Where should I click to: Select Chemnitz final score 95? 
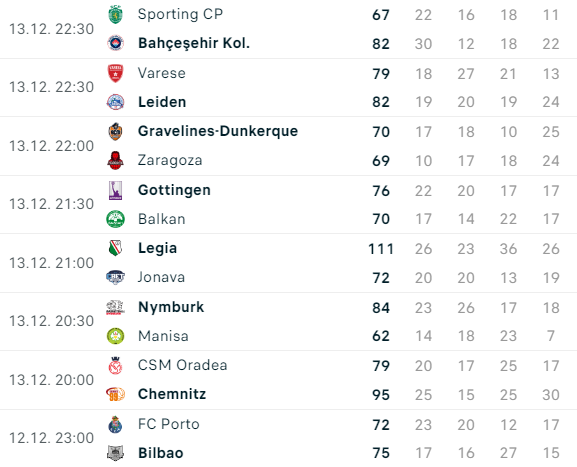(381, 395)
